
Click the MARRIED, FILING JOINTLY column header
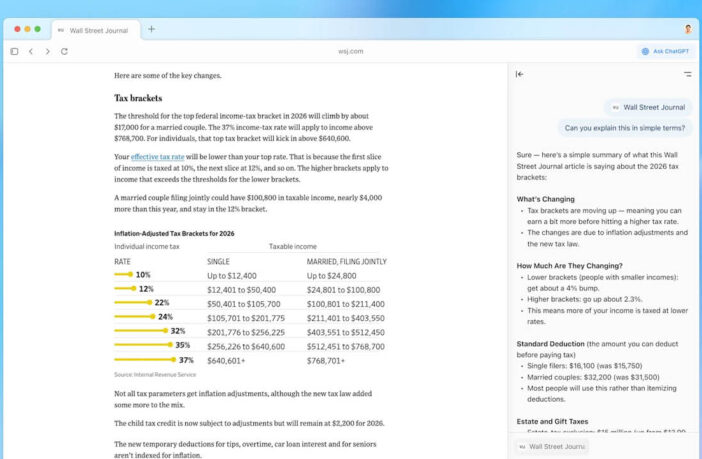pyautogui.click(x=347, y=262)
